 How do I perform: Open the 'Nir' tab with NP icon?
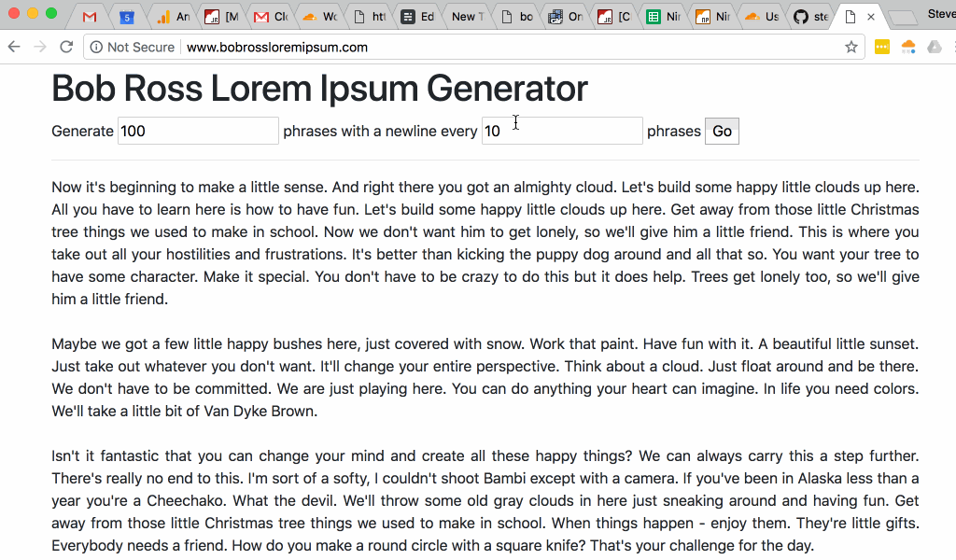(x=713, y=17)
